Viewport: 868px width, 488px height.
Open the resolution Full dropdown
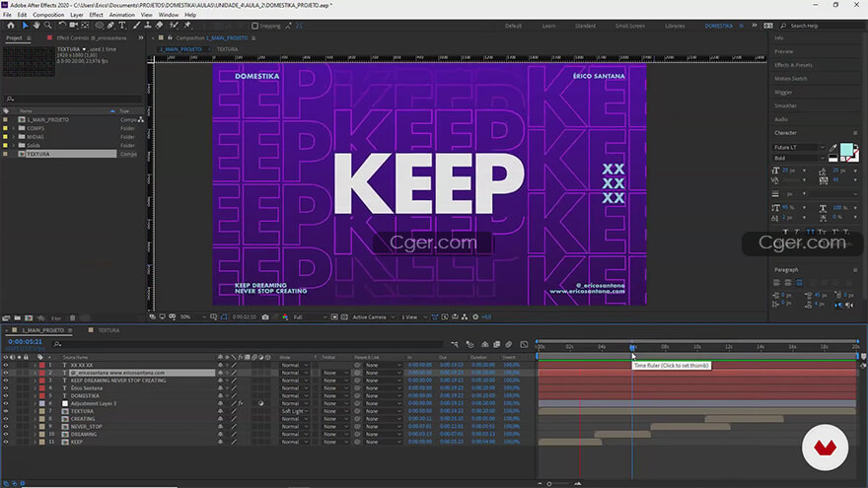click(309, 317)
